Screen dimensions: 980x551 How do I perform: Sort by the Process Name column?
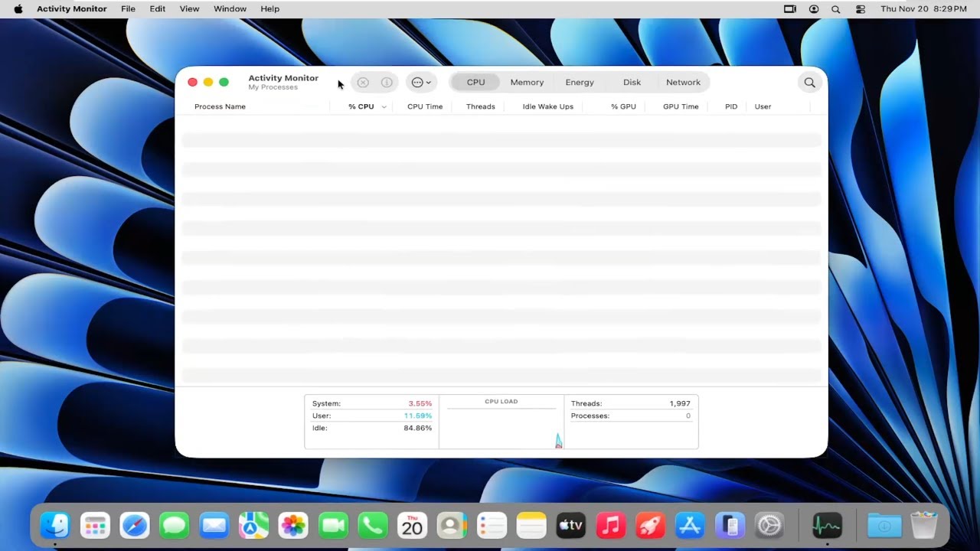pos(220,106)
